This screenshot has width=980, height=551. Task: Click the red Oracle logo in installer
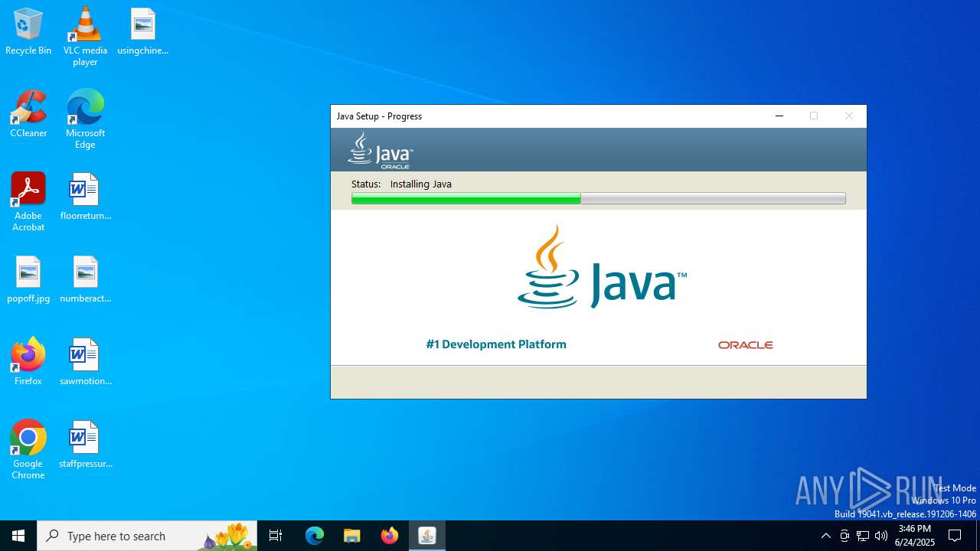click(745, 345)
